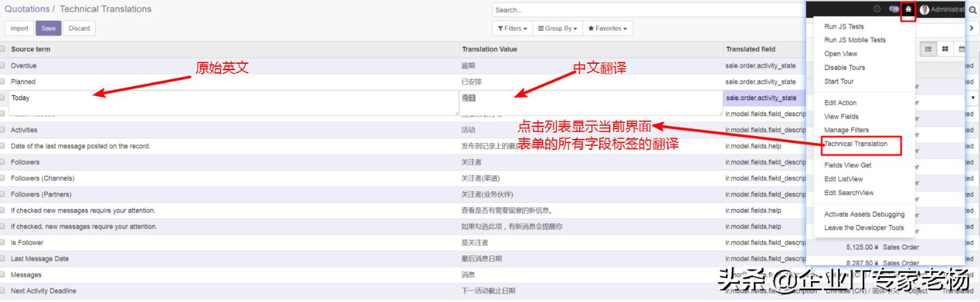980x302 pixels.
Task: Choose Activate Assets Debugging menu entry
Action: pos(864,215)
